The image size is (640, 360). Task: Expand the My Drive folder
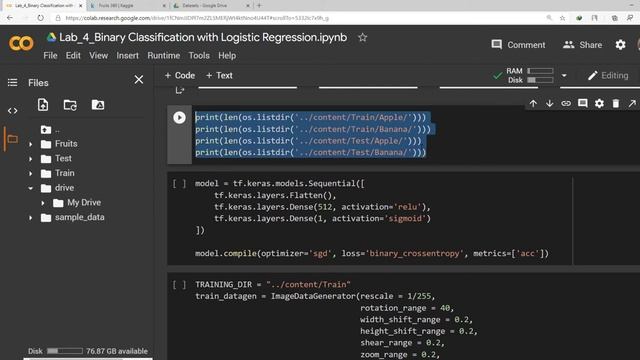point(43,203)
